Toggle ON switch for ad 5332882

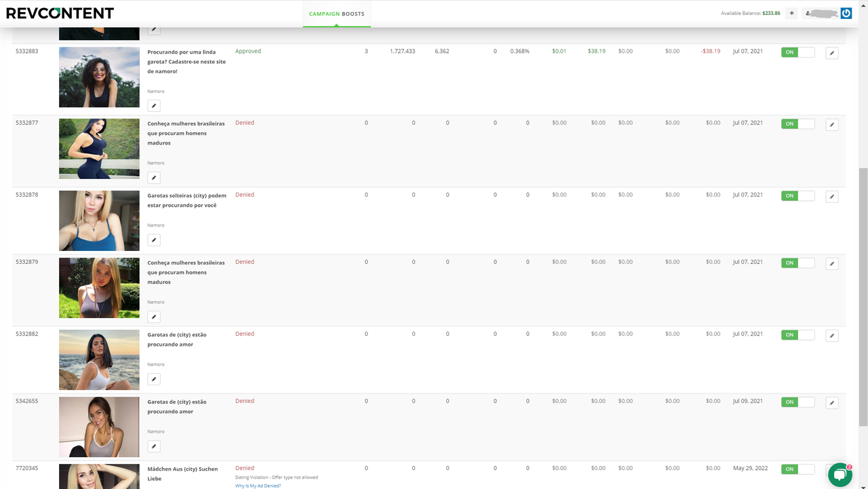tap(797, 335)
